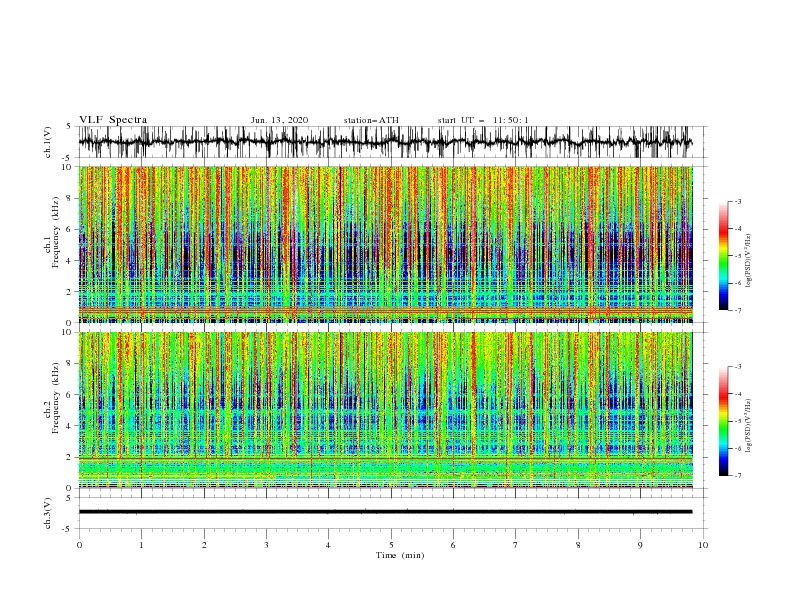This screenshot has height=612, width=792.
Task: Click time axis tick label "3"
Action: tap(266, 545)
